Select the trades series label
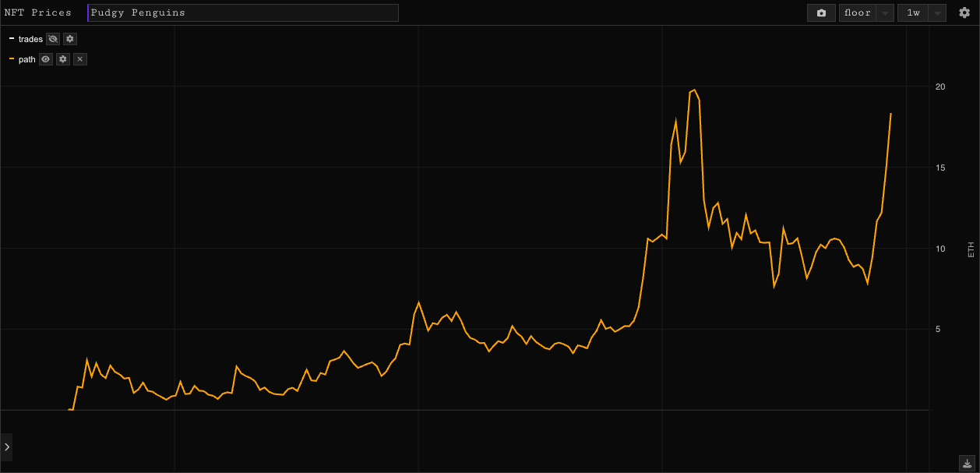The image size is (980, 473). pyautogui.click(x=30, y=39)
